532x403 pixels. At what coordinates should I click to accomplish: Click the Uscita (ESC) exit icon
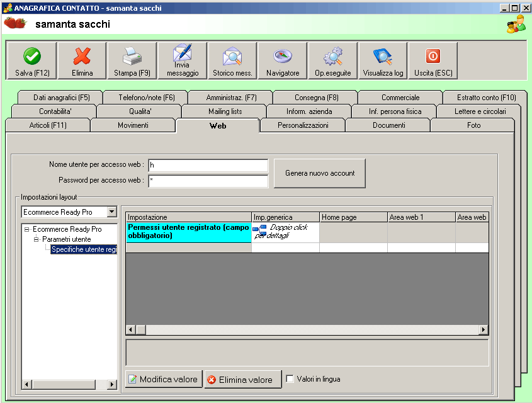point(433,56)
